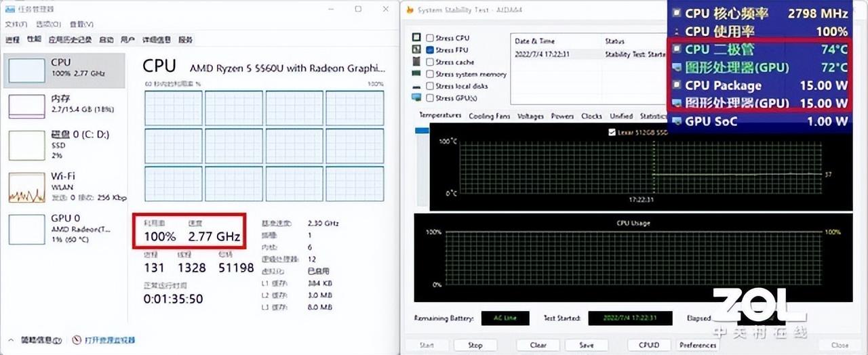868x355 pixels.
Task: Click monitor icon beside Stress GPU(s)
Action: (416, 98)
